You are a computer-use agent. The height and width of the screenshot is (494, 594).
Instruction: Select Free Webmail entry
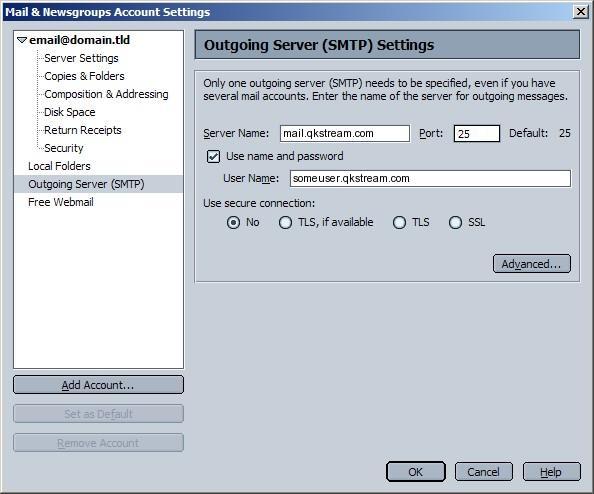tap(61, 202)
